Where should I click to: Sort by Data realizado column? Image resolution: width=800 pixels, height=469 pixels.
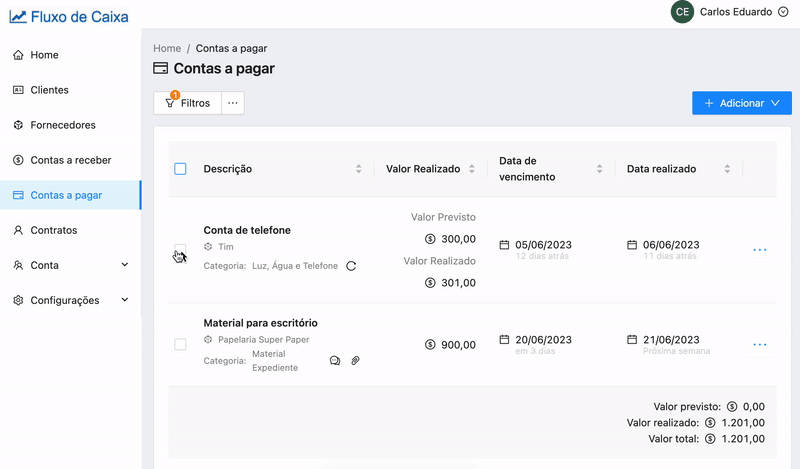click(x=727, y=169)
